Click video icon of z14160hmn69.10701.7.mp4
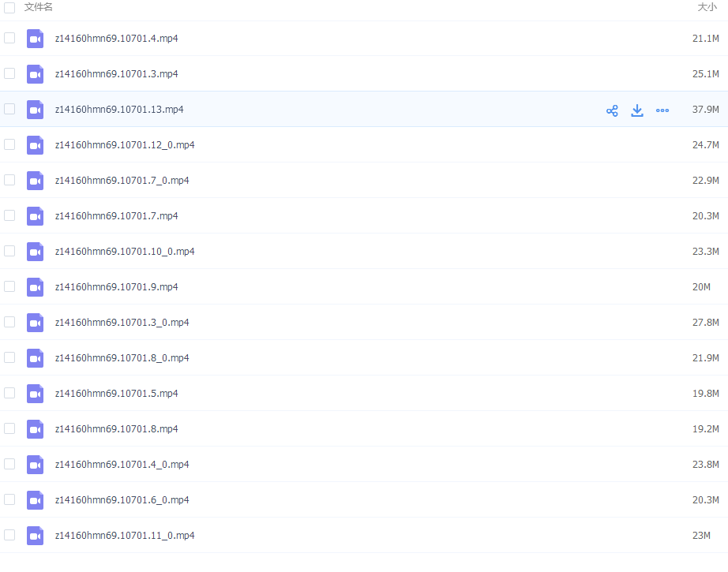 (36, 216)
